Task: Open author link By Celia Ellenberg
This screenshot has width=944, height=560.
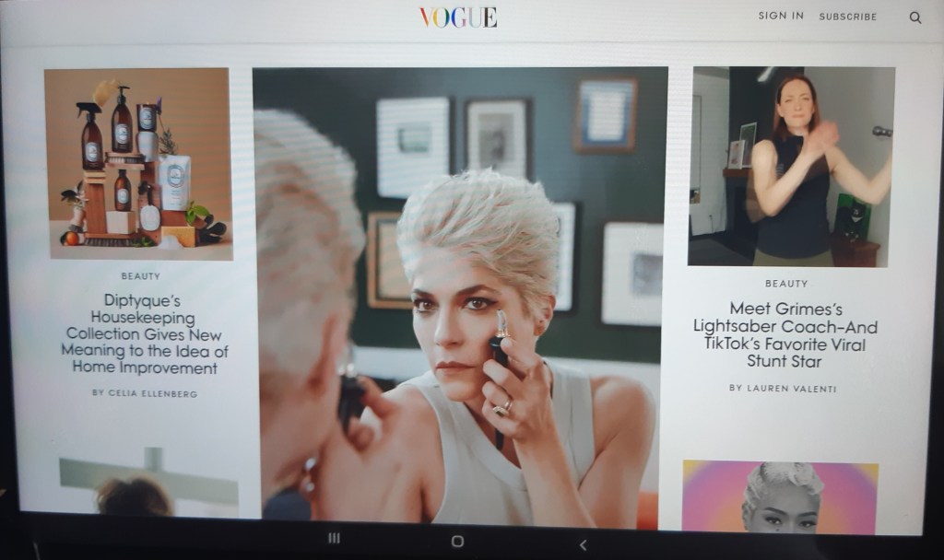Action: coord(145,393)
